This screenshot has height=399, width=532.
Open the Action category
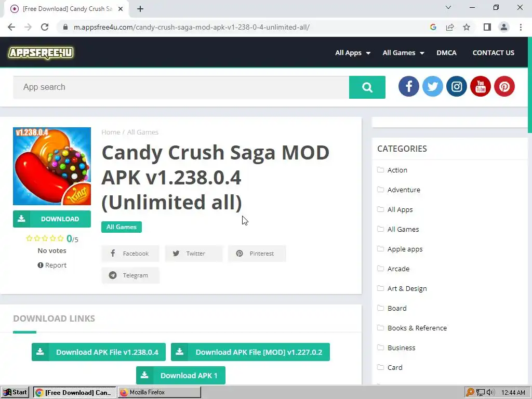click(x=397, y=170)
